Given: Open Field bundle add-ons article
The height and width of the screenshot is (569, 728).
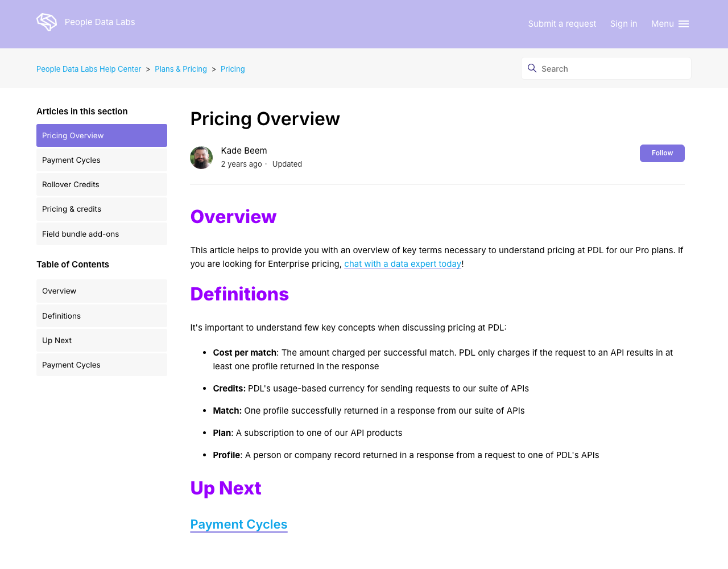Looking at the screenshot, I should tap(102, 234).
